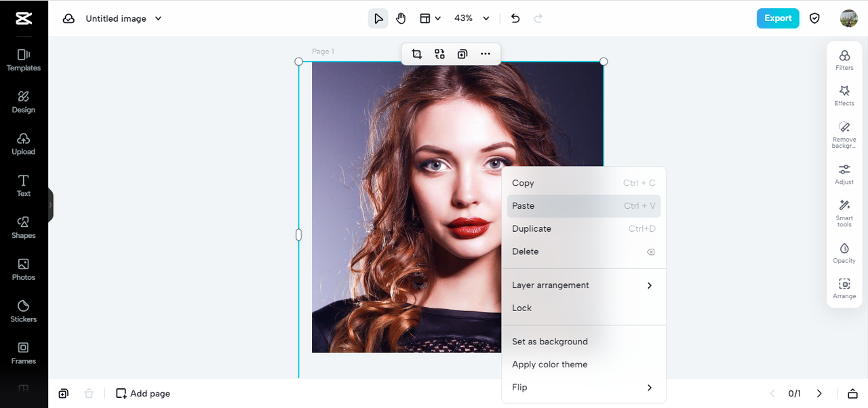868x408 pixels.
Task: Go to the next page arrow
Action: (819, 393)
